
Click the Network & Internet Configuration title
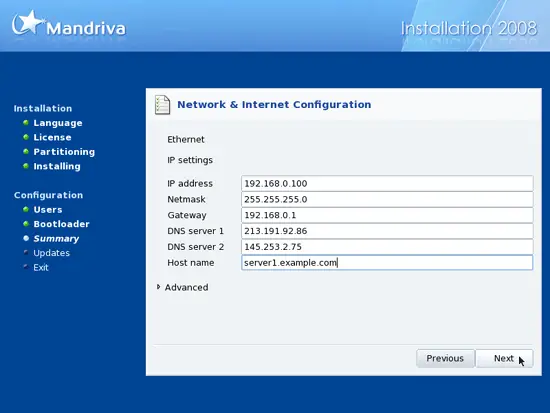274,105
